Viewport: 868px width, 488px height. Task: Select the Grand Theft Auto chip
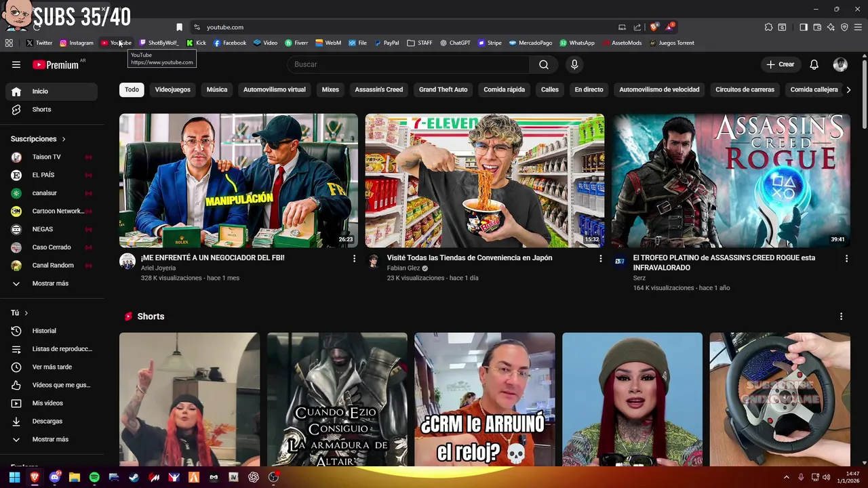click(x=443, y=89)
